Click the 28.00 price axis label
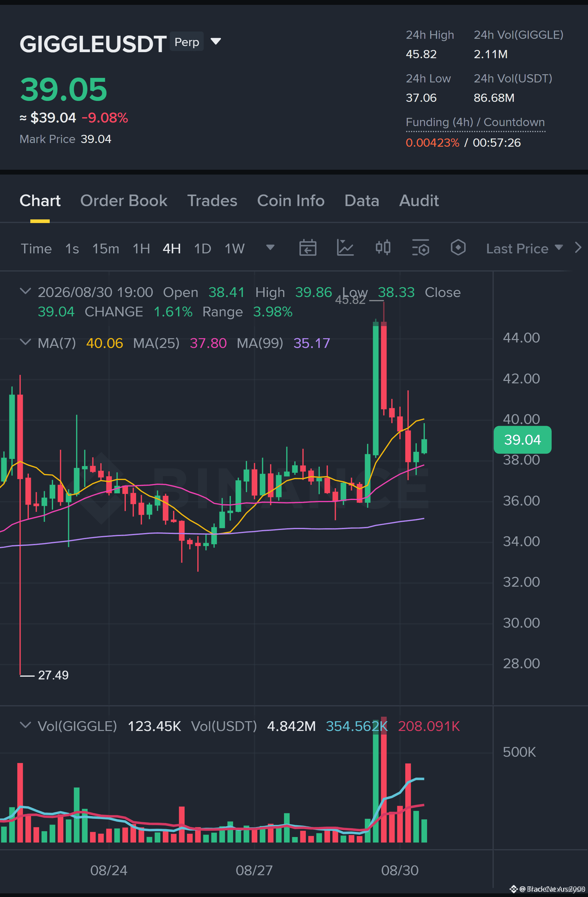The height and width of the screenshot is (897, 588). pyautogui.click(x=521, y=663)
